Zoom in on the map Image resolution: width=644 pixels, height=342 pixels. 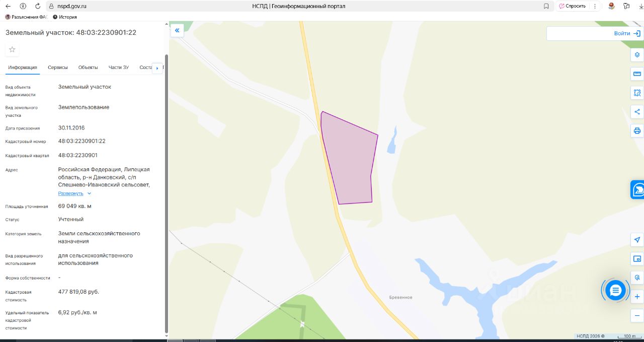tap(637, 297)
